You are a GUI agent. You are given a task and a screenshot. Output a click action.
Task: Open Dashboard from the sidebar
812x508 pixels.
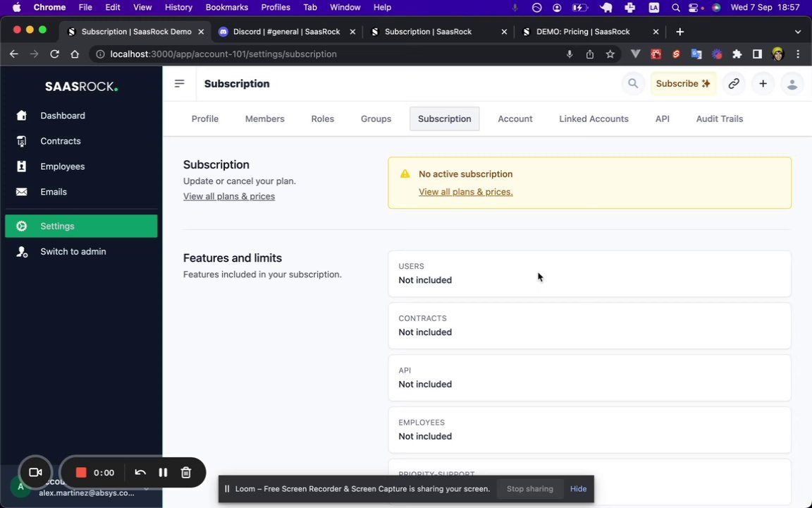pyautogui.click(x=63, y=116)
